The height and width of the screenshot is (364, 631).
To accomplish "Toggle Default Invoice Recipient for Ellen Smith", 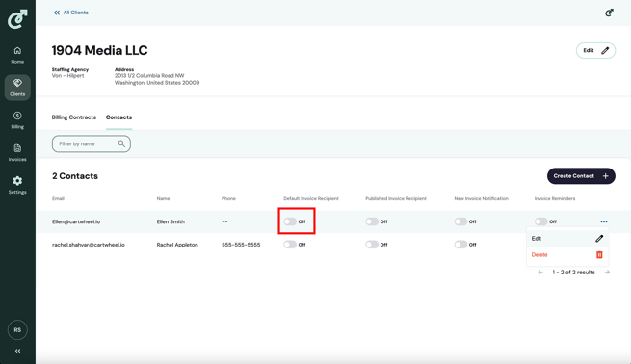I will pos(290,221).
